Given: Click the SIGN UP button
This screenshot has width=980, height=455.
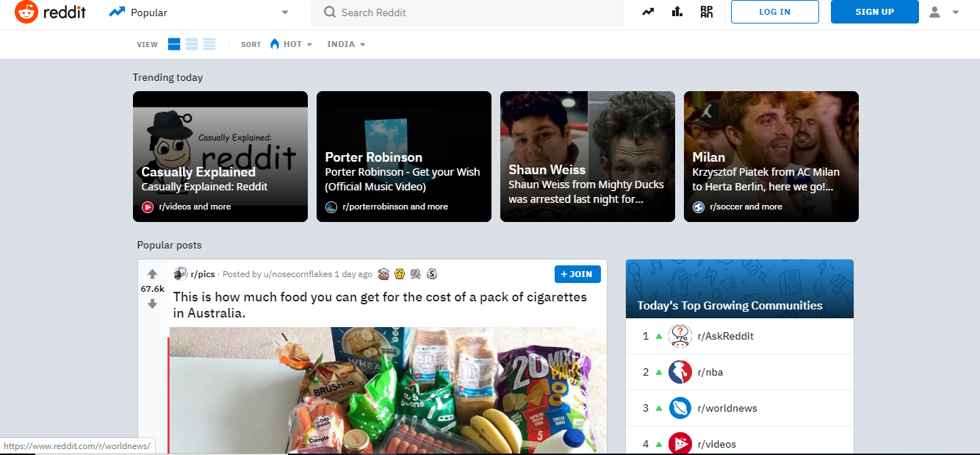Looking at the screenshot, I should [x=875, y=12].
